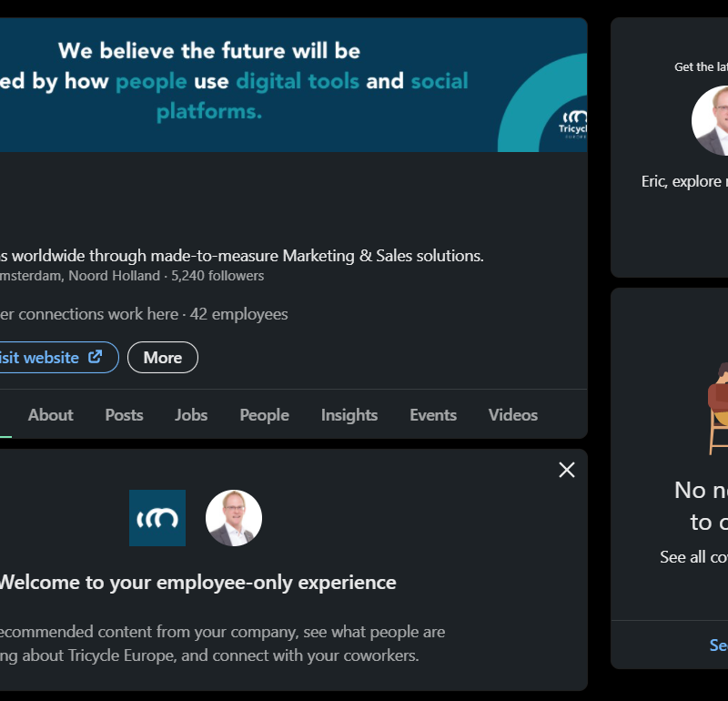Click the More button

pos(163,357)
